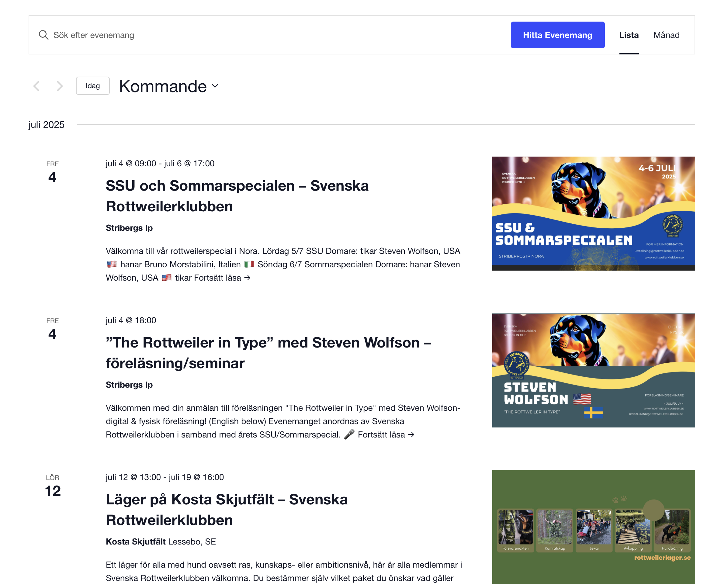This screenshot has height=588, width=714.
Task: Click Fortsätt läsa under Wolfson seminar
Action: [x=386, y=434]
